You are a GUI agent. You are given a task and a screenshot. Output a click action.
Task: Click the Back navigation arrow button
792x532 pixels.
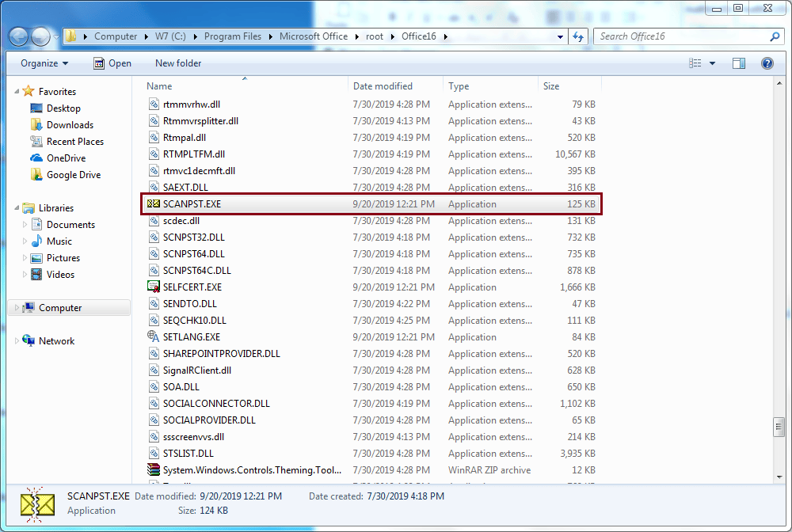pos(18,36)
